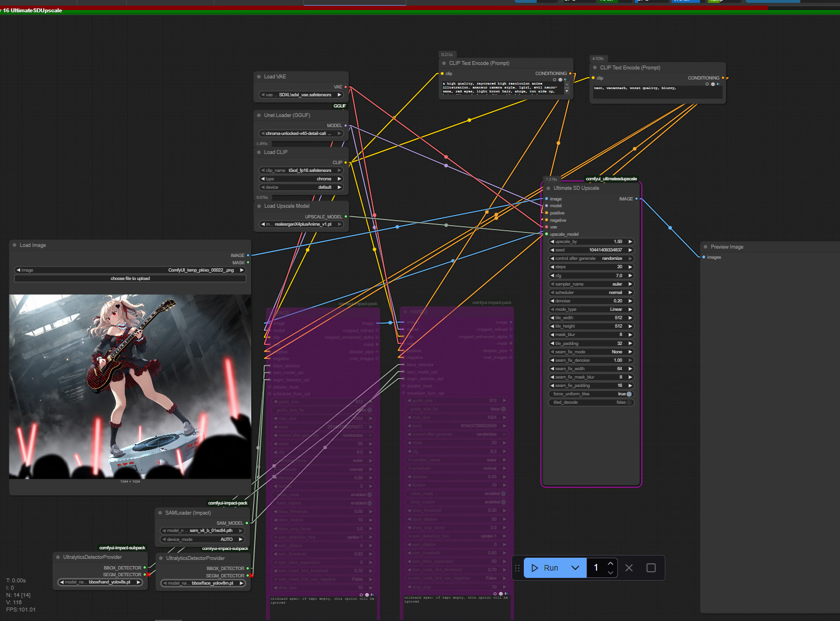Open the type dropdown set to chroma
The height and width of the screenshot is (621, 840).
pyautogui.click(x=301, y=179)
